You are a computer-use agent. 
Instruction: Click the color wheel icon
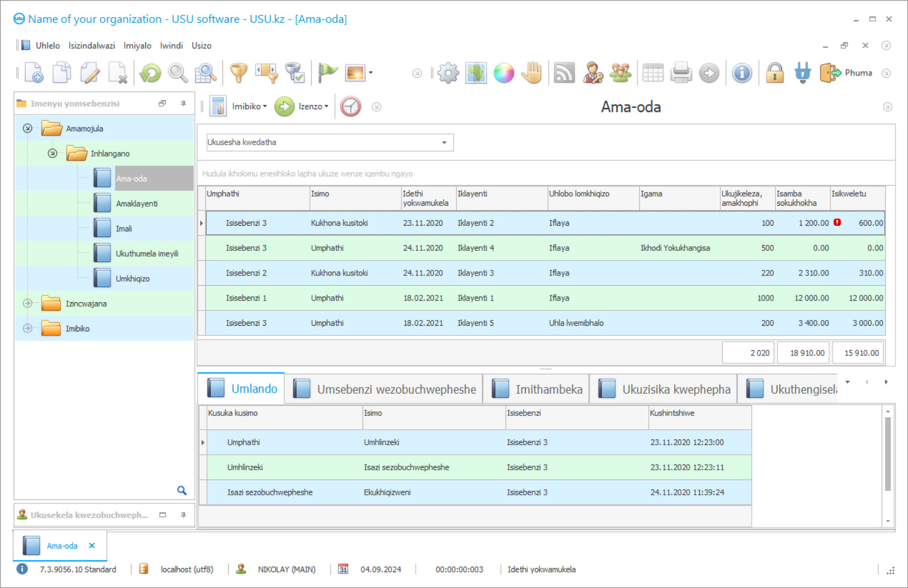(504, 73)
